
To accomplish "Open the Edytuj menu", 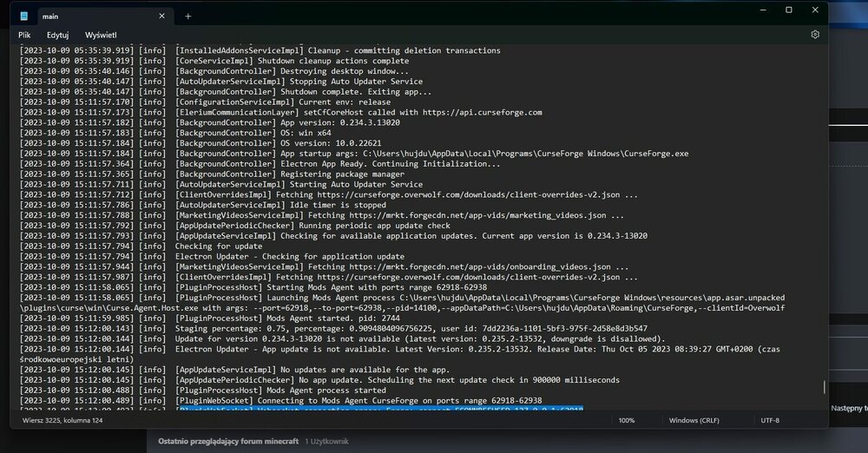I will (x=57, y=35).
